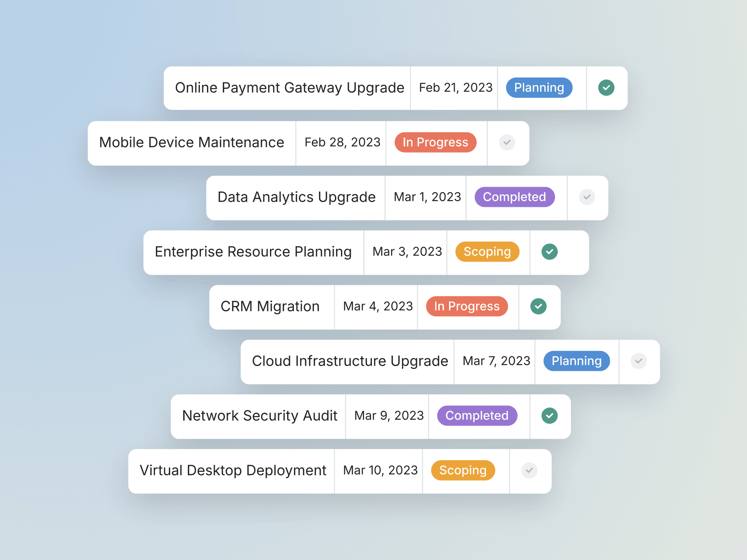Open Scoping status on Enterprise Resource Planning

click(488, 252)
